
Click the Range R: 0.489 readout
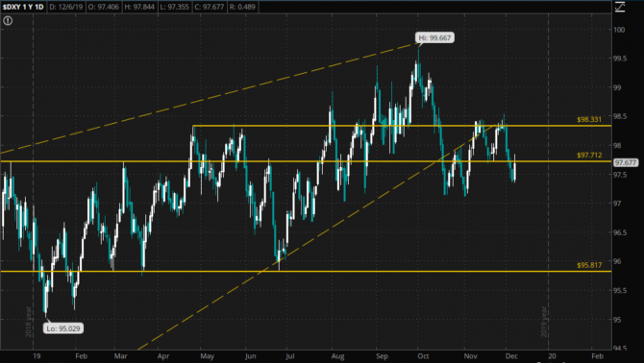coord(242,7)
